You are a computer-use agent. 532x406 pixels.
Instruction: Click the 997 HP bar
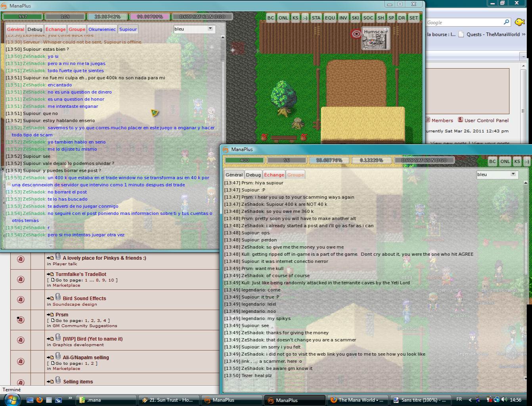click(x=23, y=17)
